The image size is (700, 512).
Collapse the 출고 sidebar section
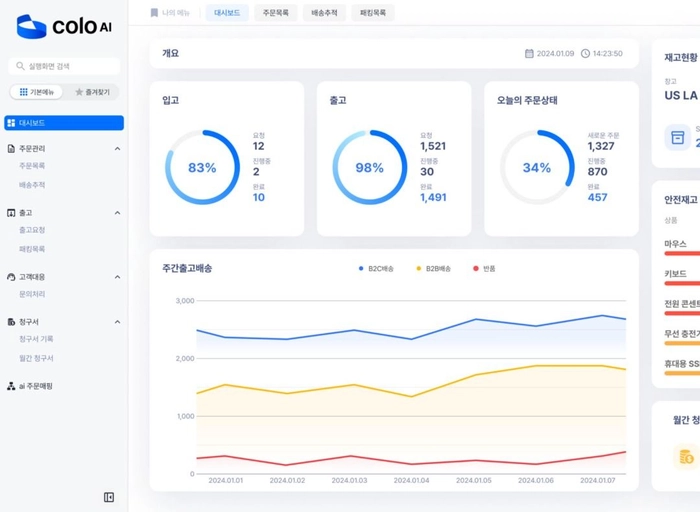click(117, 213)
